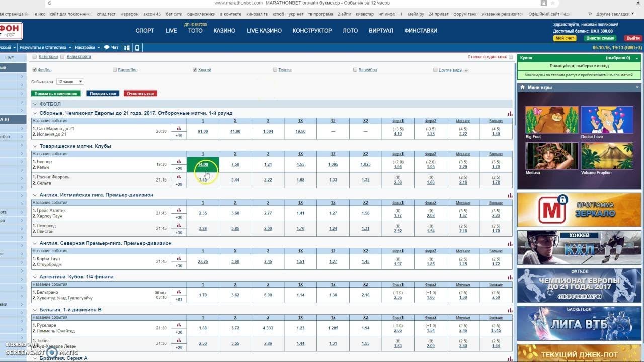Click the home icon in Мини-игры panel
Screen dimensions: 644x362
(523, 87)
